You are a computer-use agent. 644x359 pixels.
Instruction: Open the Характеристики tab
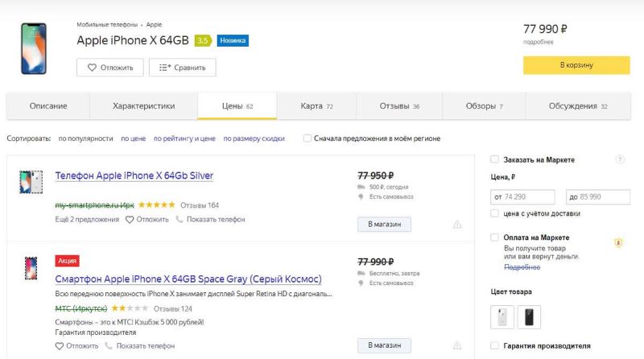144,106
